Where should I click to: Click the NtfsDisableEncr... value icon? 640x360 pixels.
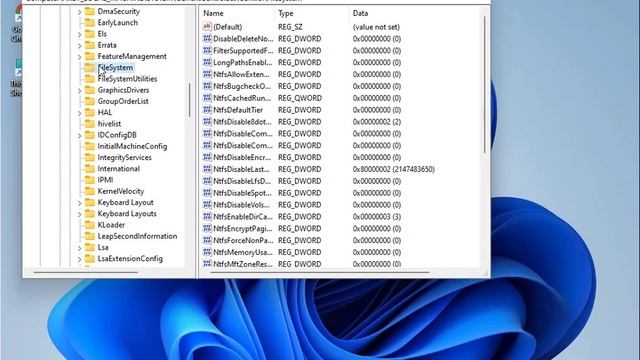207,157
